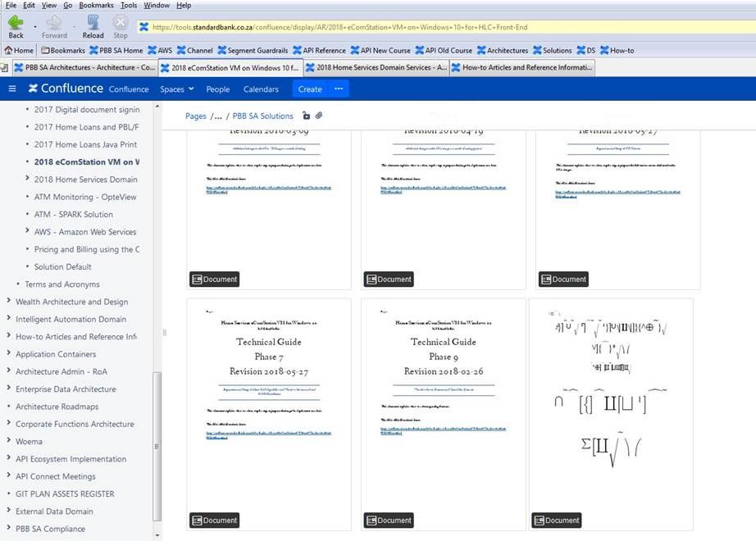
Task: Expand the breadcrumb ellipsis
Action: click(218, 116)
